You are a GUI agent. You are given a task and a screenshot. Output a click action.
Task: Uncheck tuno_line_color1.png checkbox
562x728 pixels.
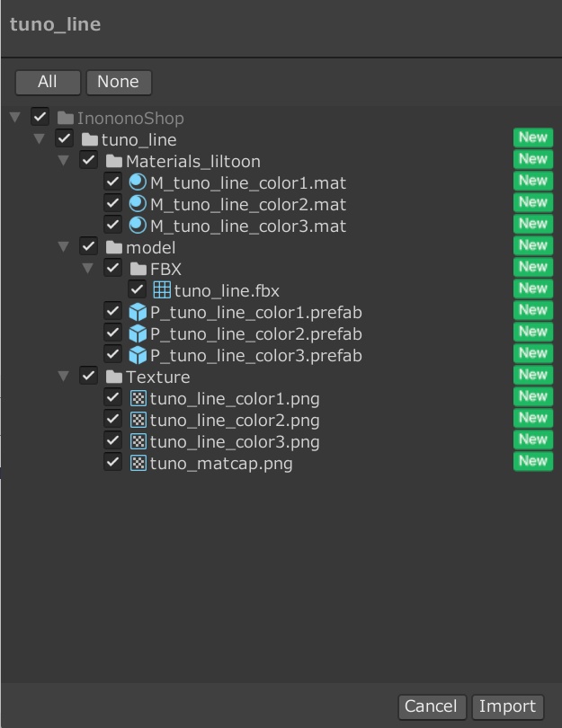pos(112,397)
